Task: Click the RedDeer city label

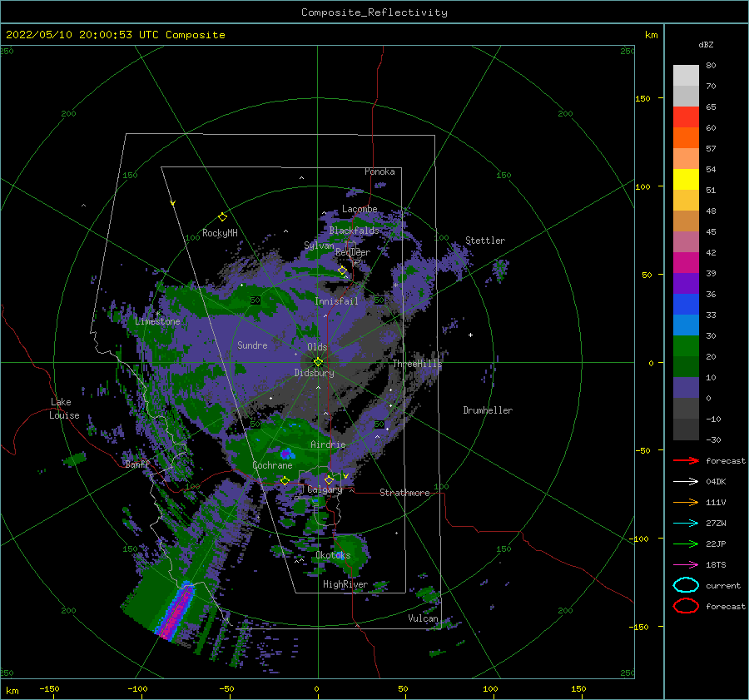Action: 353,252
